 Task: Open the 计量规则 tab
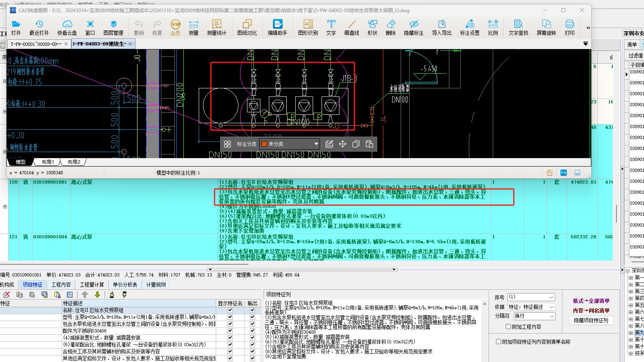(156, 285)
